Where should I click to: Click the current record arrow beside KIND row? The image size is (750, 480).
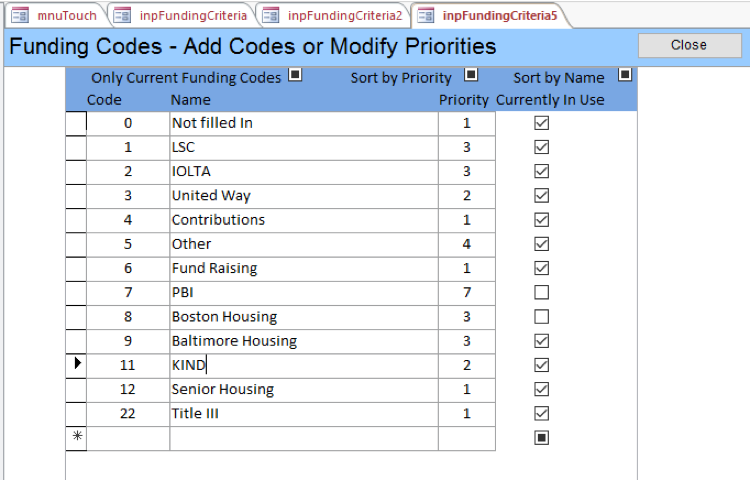pos(77,365)
